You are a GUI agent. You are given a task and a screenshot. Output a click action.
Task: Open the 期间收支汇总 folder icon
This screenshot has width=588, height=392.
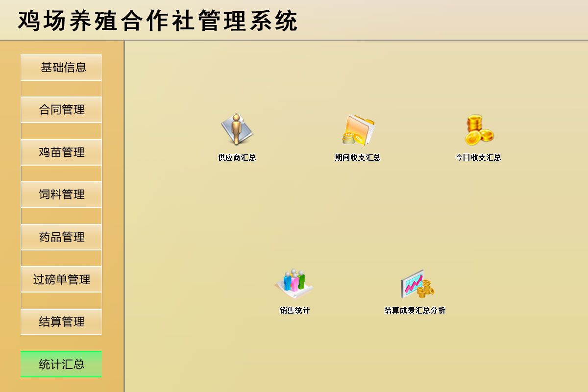(x=358, y=129)
